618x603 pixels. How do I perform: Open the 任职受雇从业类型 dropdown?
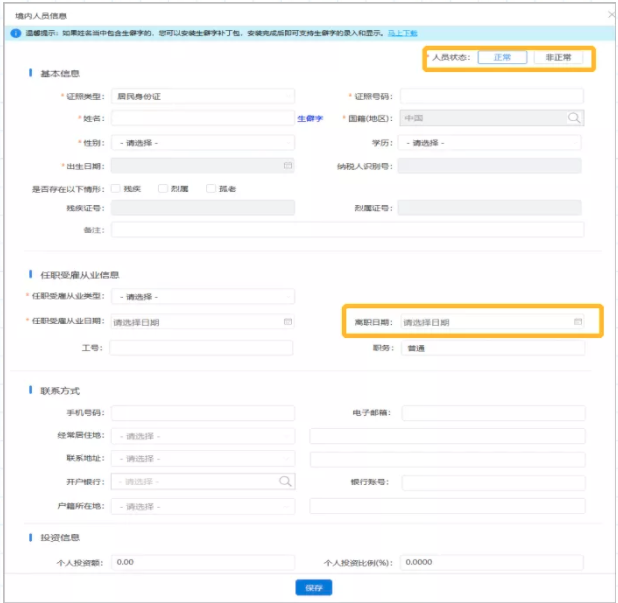pos(203,297)
